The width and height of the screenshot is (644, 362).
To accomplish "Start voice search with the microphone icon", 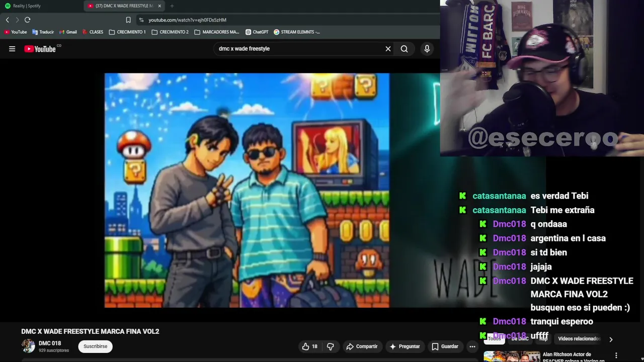I will [x=427, y=49].
